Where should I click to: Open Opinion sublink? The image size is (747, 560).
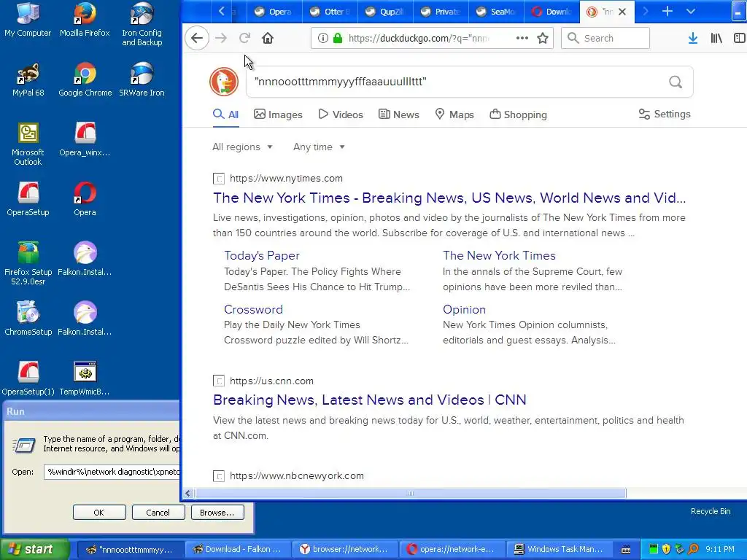click(464, 309)
